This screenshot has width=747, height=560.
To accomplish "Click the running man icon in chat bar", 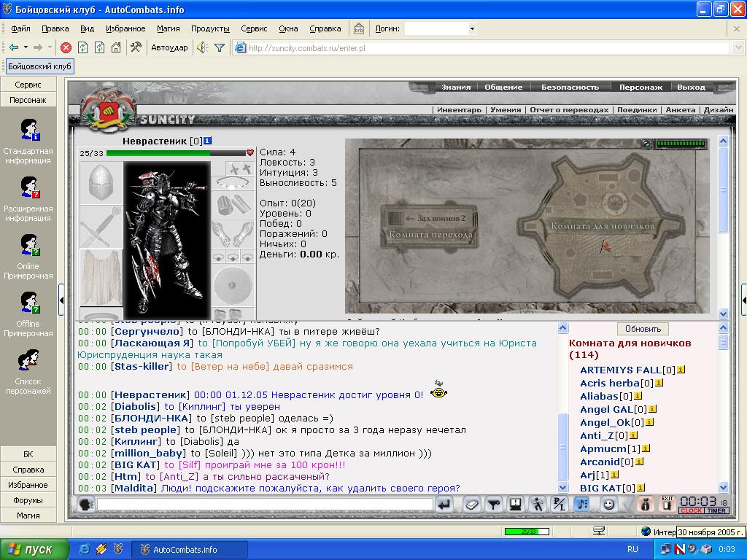I will click(x=538, y=505).
